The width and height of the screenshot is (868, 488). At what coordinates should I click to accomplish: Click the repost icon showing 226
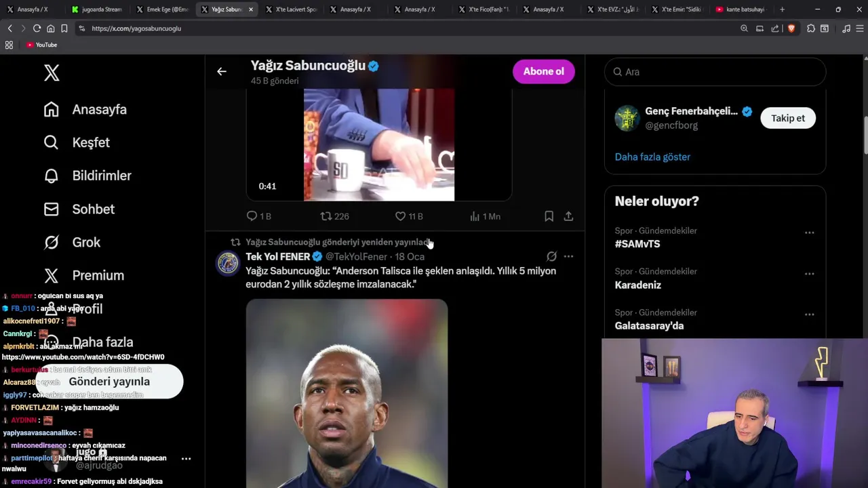pos(334,216)
